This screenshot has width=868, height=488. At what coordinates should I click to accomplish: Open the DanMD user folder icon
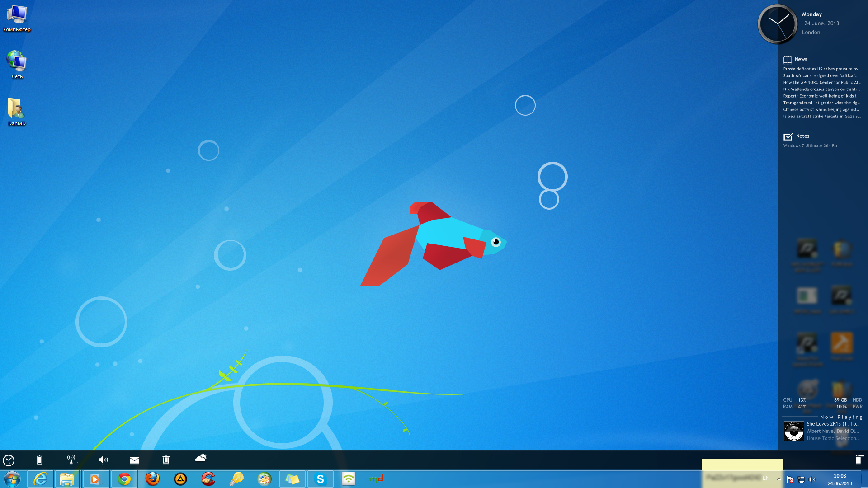click(17, 112)
